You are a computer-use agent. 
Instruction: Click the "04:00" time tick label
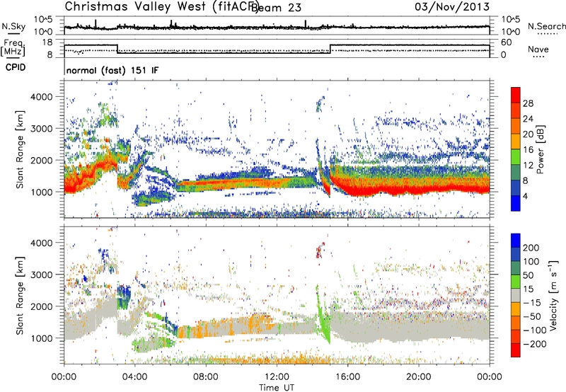134,377
